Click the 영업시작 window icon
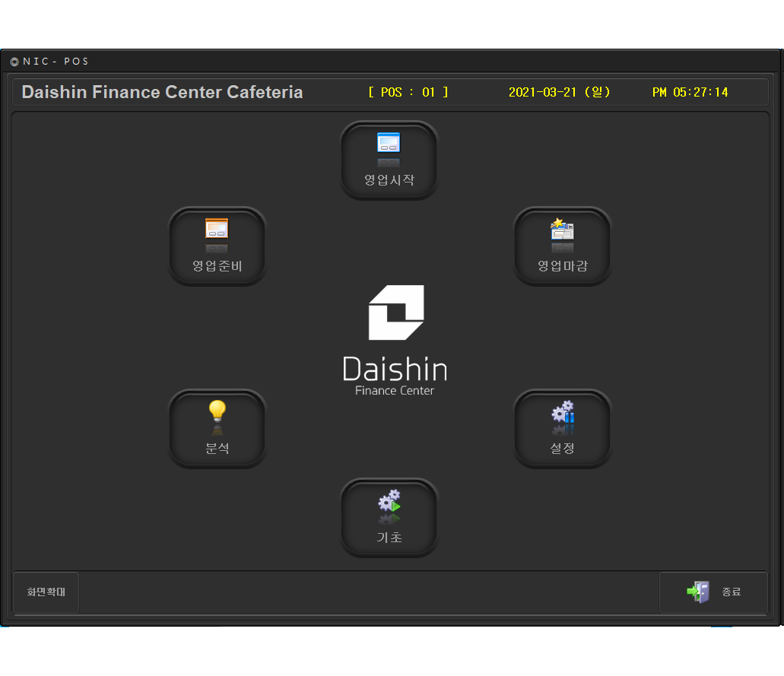 [389, 143]
